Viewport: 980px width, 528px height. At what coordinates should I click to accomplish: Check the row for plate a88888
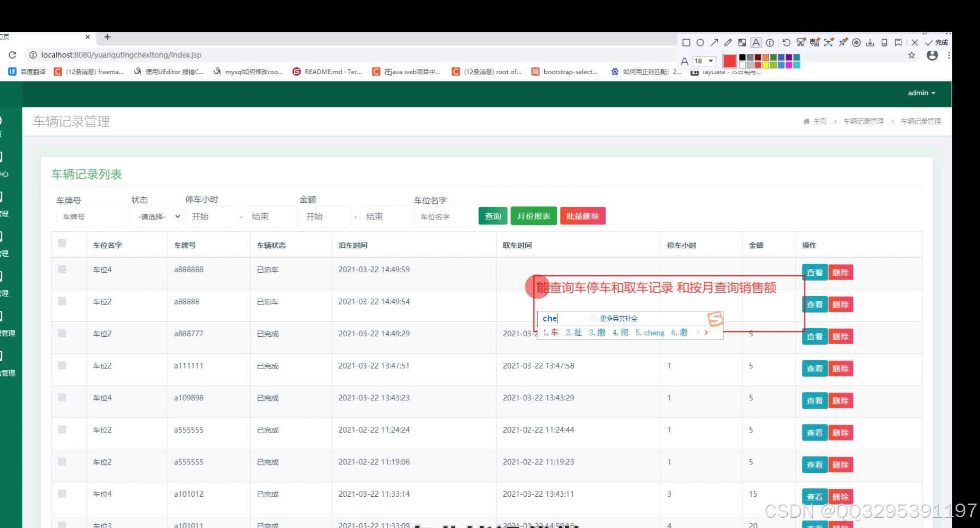(62, 301)
